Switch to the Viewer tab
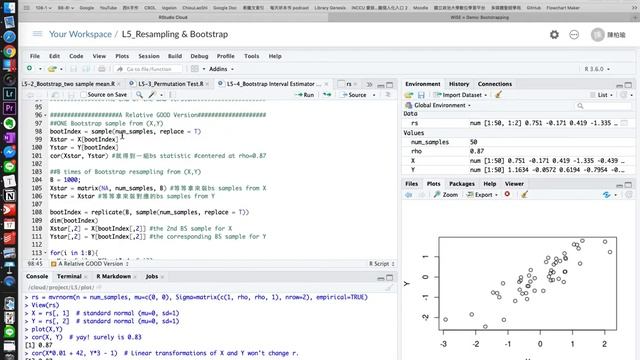The width and height of the screenshot is (640, 360). pyautogui.click(x=514, y=184)
